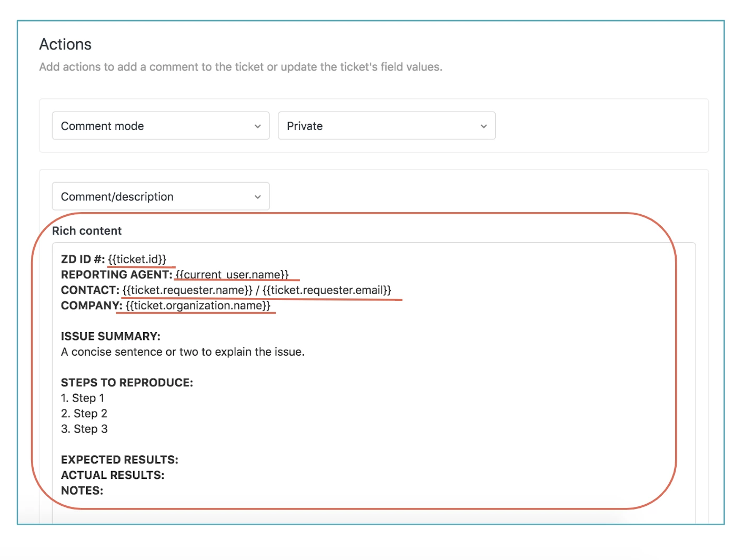Click the {{ticket.id}} placeholder text
743x560 pixels.
[x=137, y=259]
